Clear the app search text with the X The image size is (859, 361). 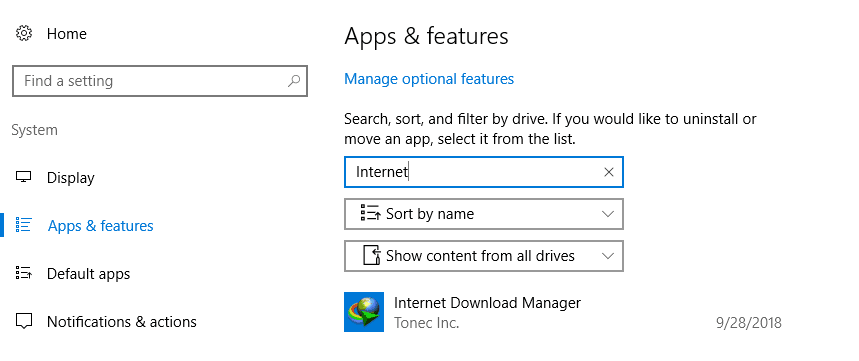tap(608, 172)
